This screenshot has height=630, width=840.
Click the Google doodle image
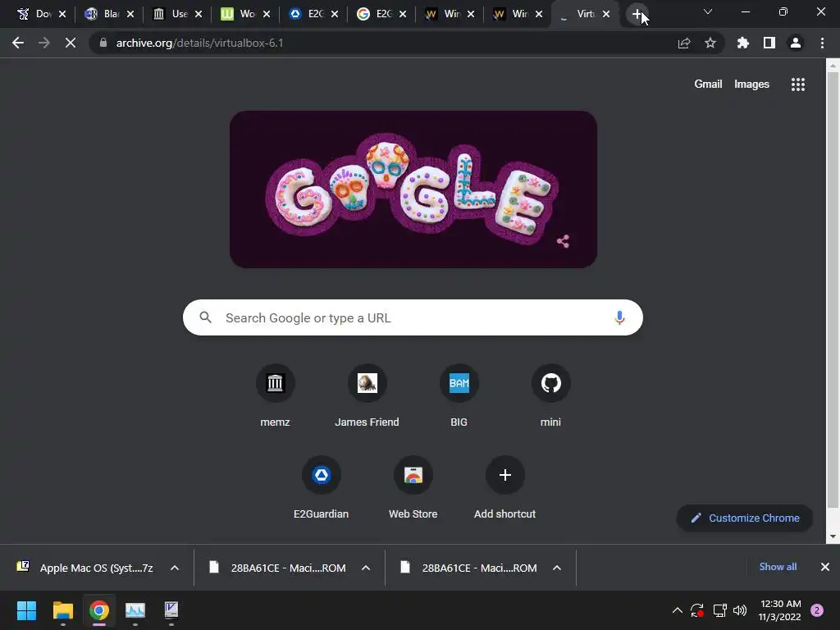pos(413,189)
